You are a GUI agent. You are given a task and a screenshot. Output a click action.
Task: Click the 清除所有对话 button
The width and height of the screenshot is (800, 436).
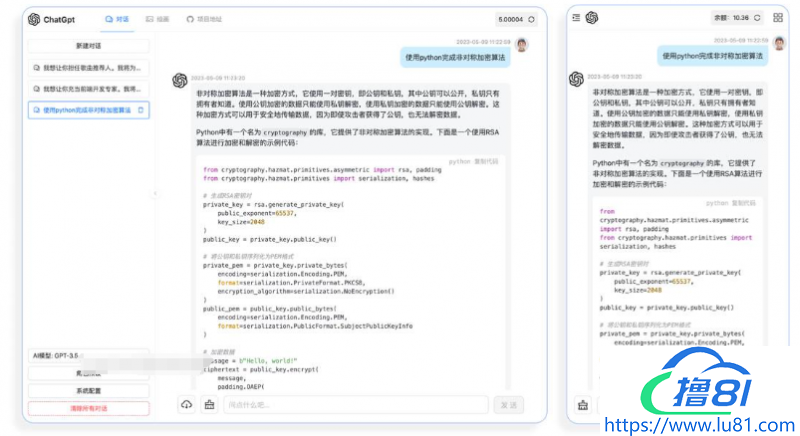88,408
